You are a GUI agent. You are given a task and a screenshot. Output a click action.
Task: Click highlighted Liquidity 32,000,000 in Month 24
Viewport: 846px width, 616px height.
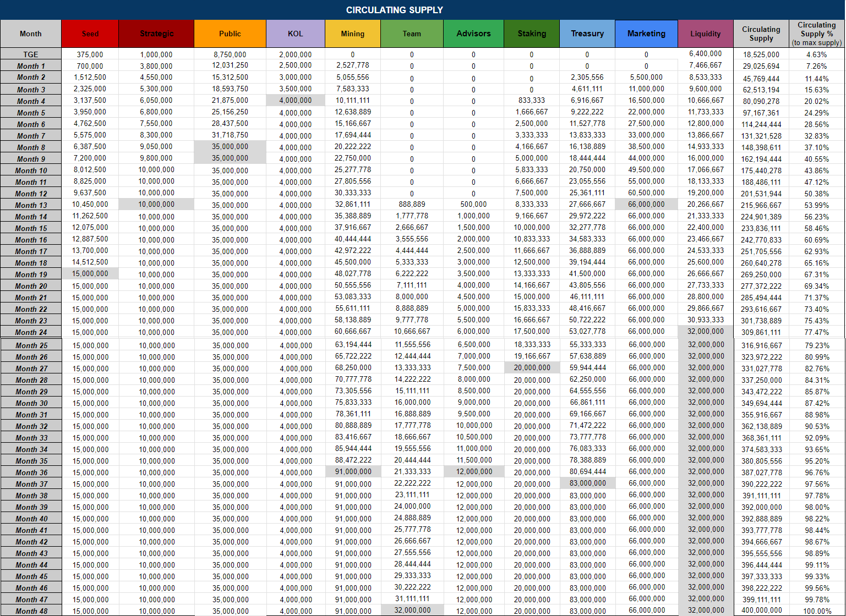[x=706, y=331]
